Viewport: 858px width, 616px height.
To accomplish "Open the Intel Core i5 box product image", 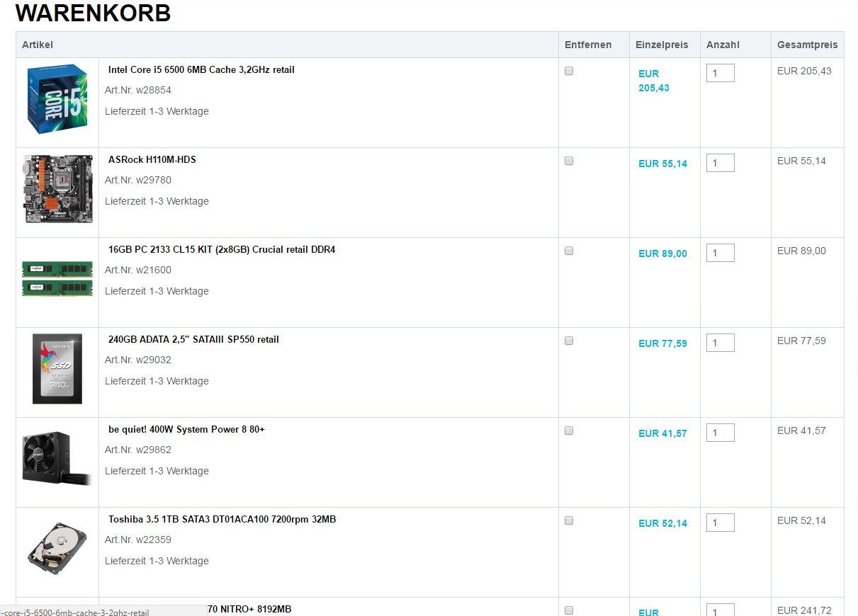I will coord(57,99).
